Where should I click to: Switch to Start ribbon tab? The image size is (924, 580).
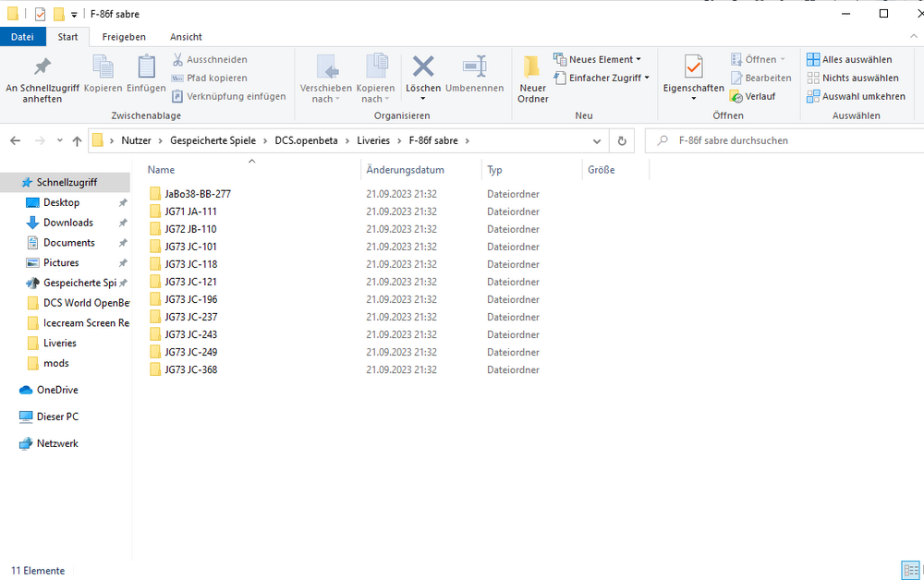(x=67, y=37)
